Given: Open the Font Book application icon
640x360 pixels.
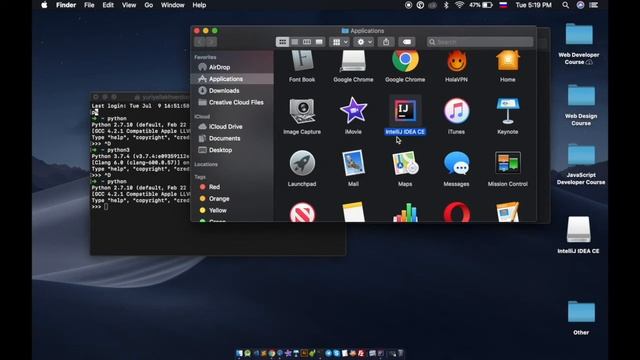Looking at the screenshot, I should pyautogui.click(x=302, y=61).
